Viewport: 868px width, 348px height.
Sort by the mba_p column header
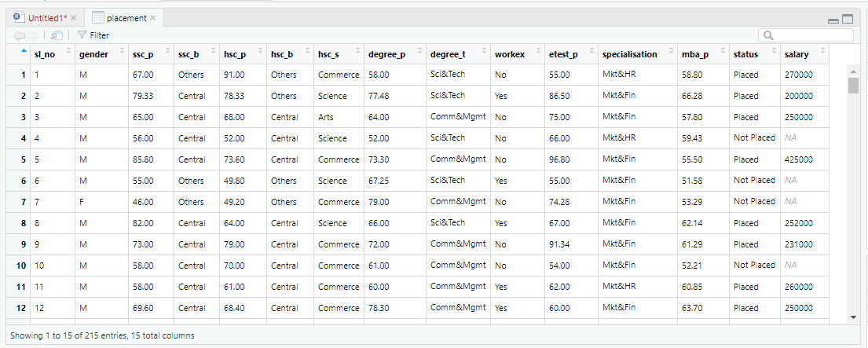coord(703,54)
